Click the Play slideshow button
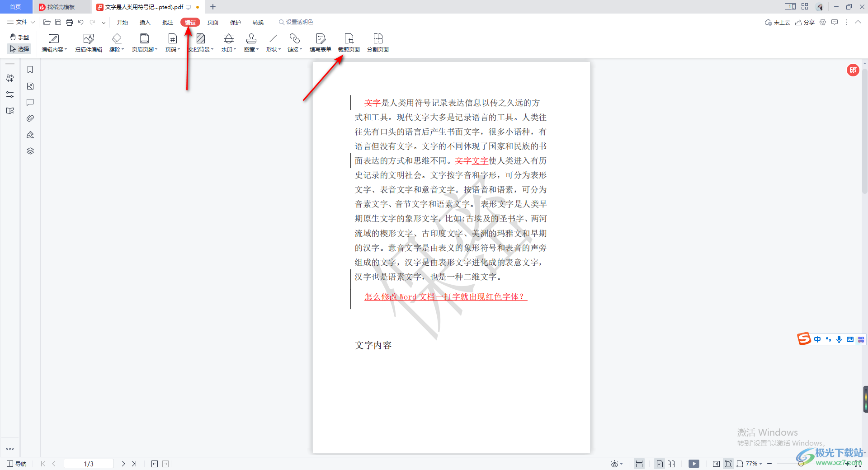 tap(694, 464)
